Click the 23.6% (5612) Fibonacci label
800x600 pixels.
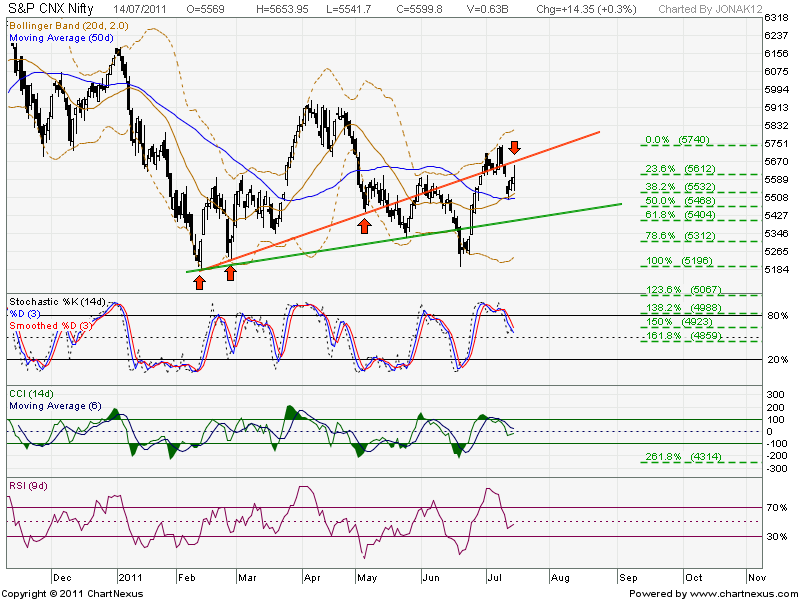(680, 168)
